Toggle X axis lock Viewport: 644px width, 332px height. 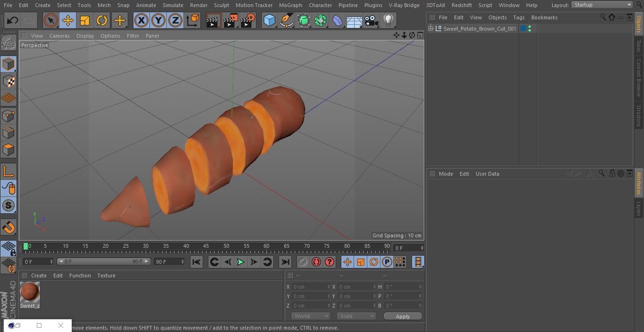[x=141, y=21]
